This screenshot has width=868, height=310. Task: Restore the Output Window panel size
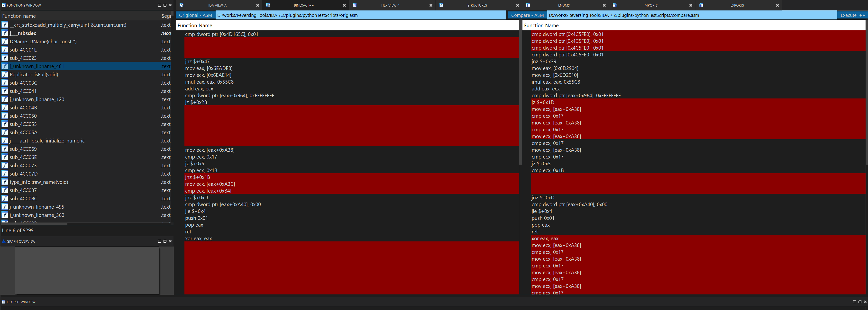tap(859, 302)
